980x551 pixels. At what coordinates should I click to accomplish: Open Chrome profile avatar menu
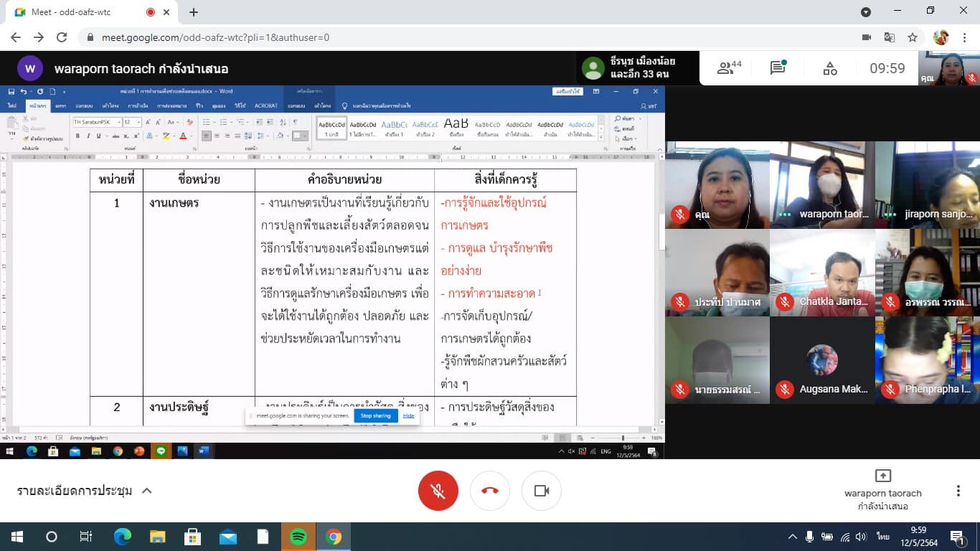point(941,37)
